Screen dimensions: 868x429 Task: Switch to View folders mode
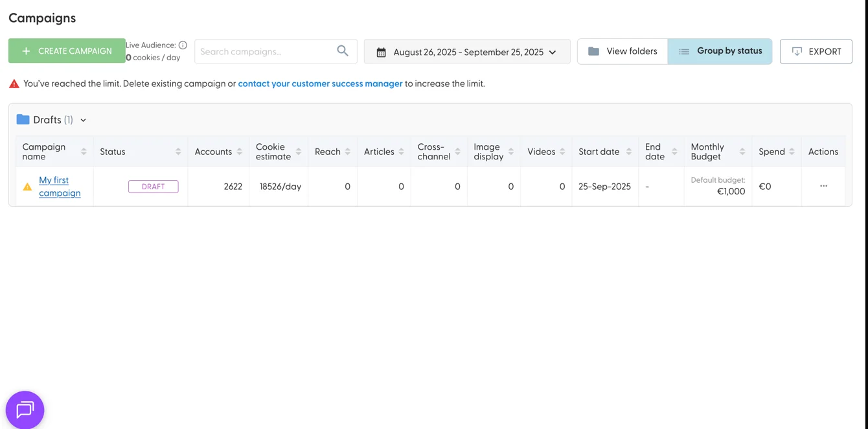pyautogui.click(x=622, y=51)
